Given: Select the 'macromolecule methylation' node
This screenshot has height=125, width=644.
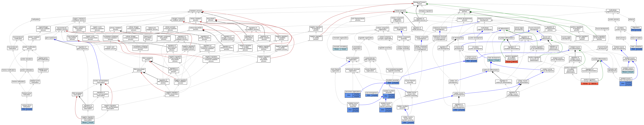Looking at the screenshot, I should click(x=13, y=48).
